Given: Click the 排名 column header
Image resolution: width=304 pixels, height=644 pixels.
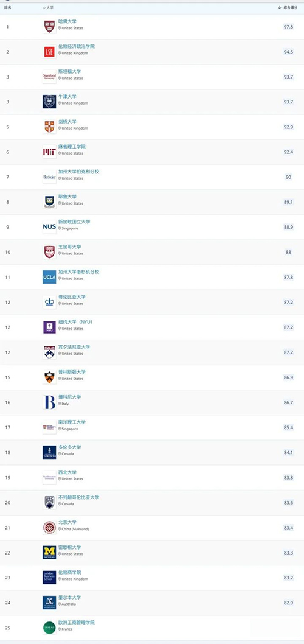Looking at the screenshot, I should point(7,8).
